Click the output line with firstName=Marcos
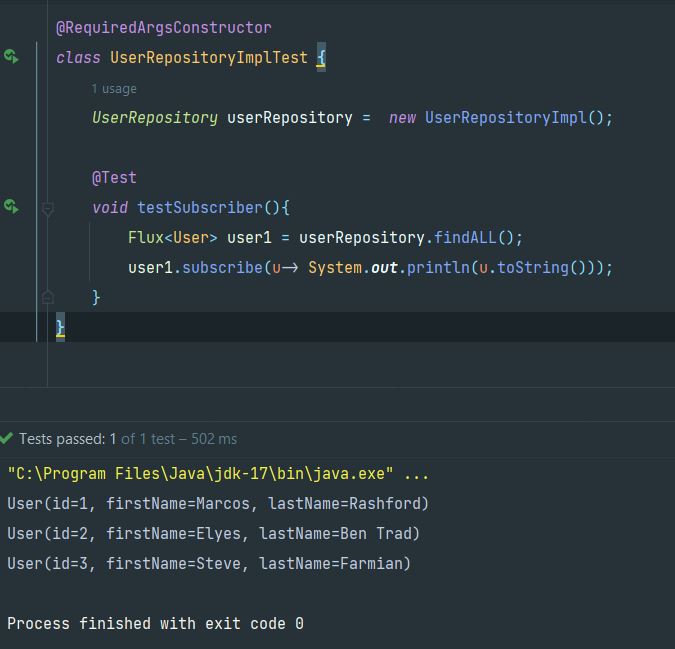Viewport: 675px width, 649px height. (x=218, y=504)
